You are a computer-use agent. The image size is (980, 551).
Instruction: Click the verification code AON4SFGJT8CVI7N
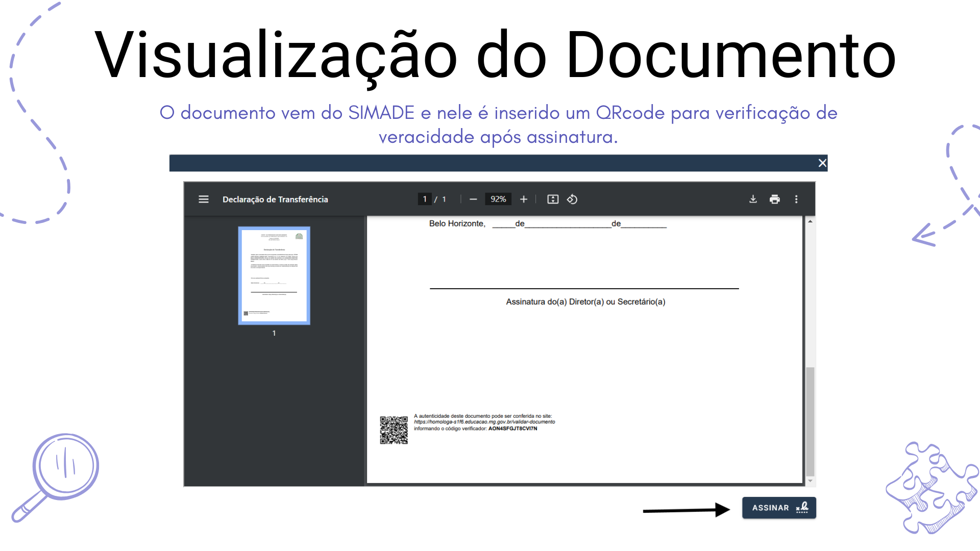click(x=512, y=429)
